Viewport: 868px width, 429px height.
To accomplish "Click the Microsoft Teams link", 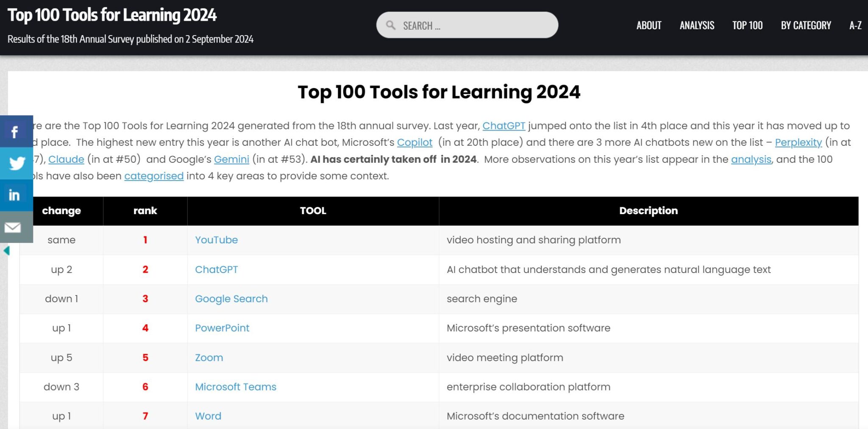I will coord(235,387).
